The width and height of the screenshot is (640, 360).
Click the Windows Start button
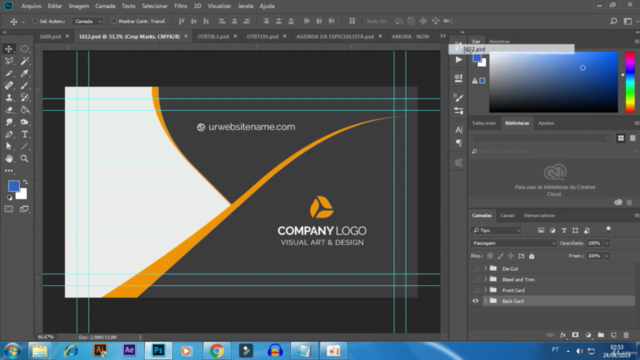click(x=13, y=351)
